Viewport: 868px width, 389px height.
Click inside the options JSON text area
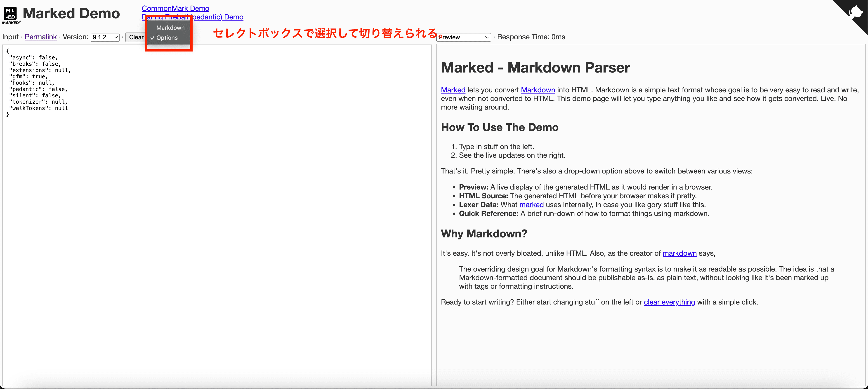[217, 215]
